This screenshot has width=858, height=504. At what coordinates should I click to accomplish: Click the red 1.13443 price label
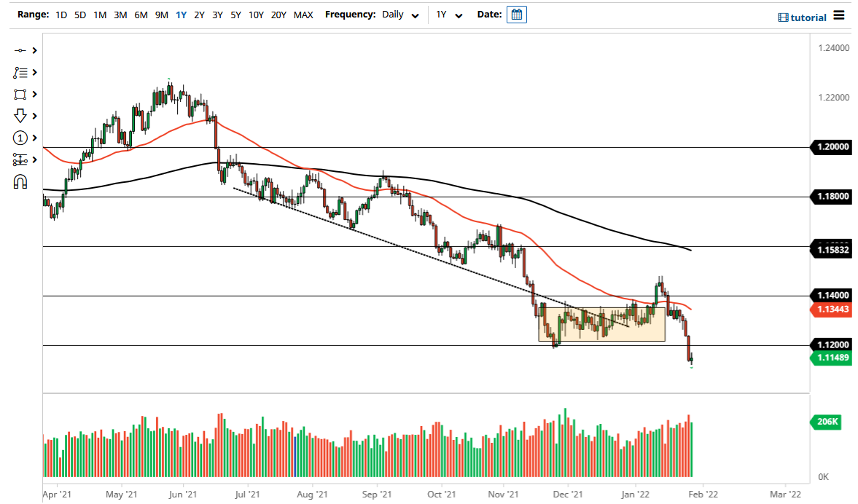point(832,309)
